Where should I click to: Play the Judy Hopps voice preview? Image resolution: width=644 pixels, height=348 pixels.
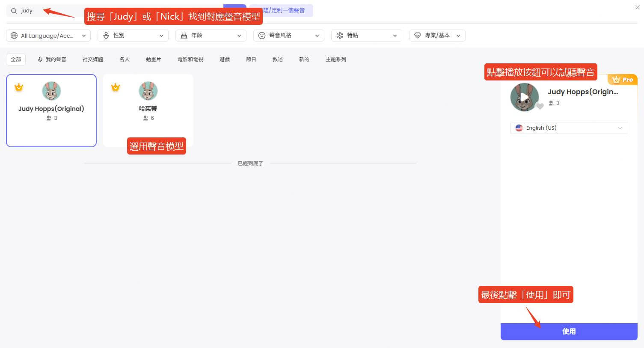coord(525,97)
